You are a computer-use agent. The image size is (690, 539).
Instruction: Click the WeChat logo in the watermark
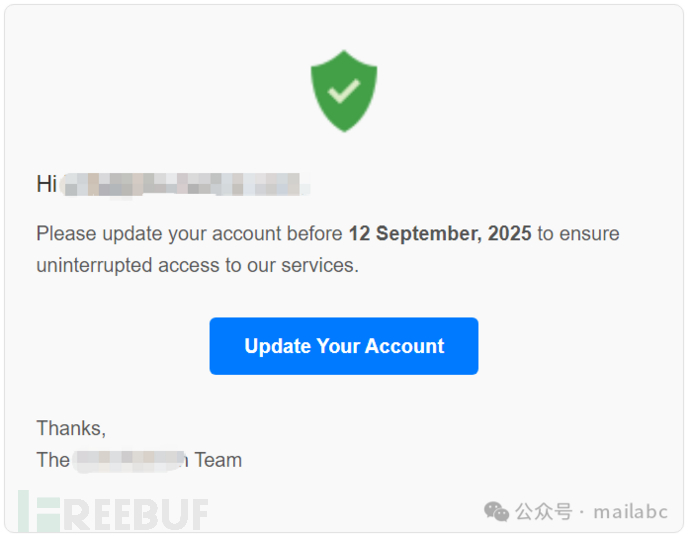496,512
